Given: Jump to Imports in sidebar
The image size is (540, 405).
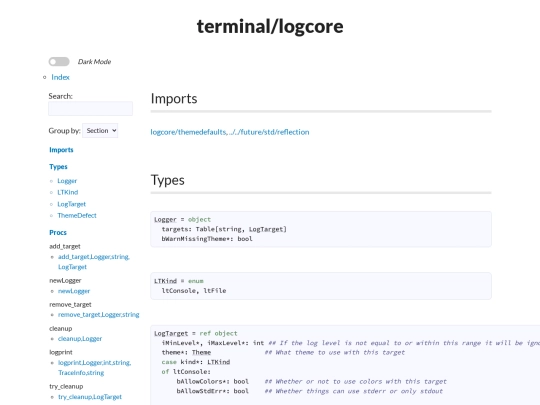Looking at the screenshot, I should pos(61,150).
